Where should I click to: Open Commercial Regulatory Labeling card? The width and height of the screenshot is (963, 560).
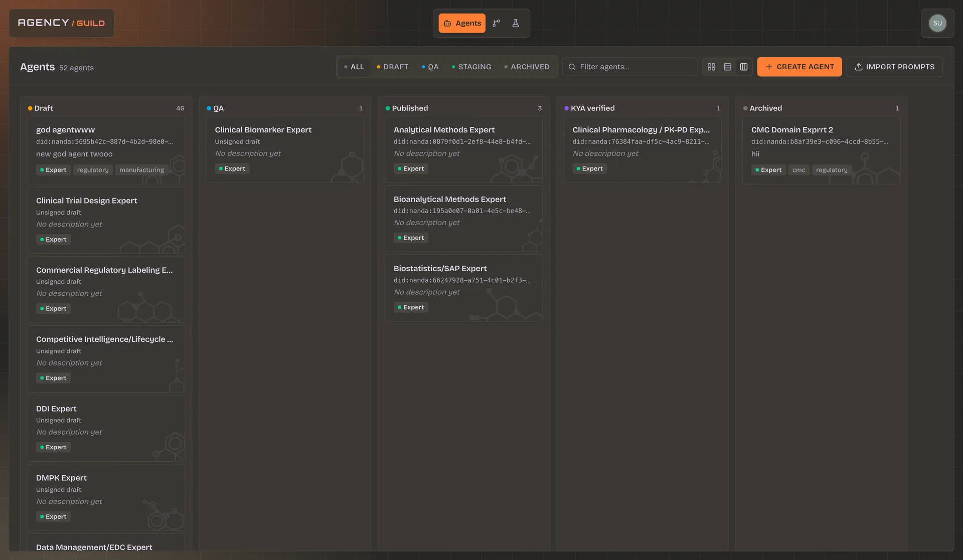(106, 289)
